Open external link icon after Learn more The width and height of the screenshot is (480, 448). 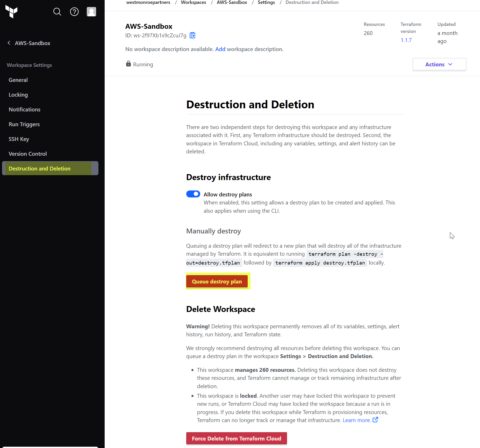tap(375, 420)
